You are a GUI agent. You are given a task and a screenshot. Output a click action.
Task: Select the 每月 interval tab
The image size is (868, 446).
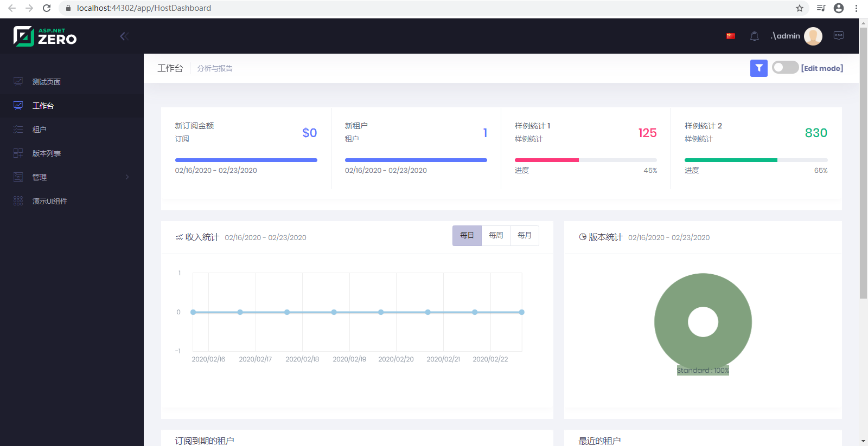click(x=525, y=236)
